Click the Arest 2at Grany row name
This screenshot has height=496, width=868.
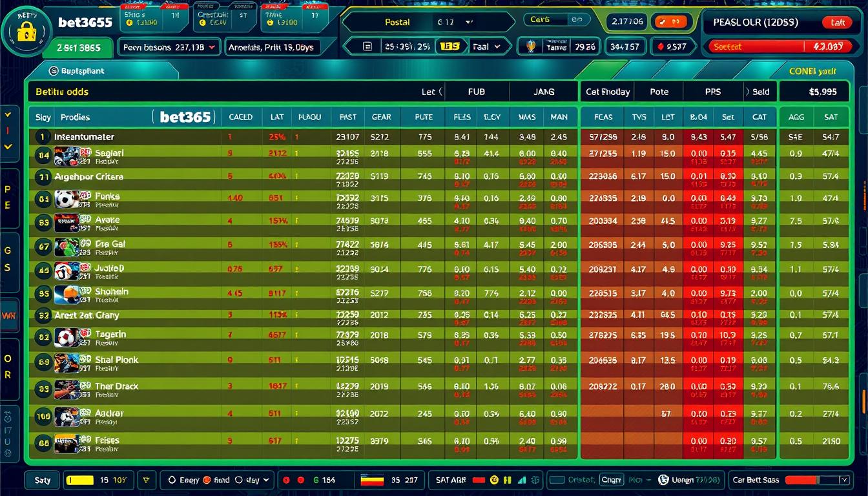click(x=87, y=316)
